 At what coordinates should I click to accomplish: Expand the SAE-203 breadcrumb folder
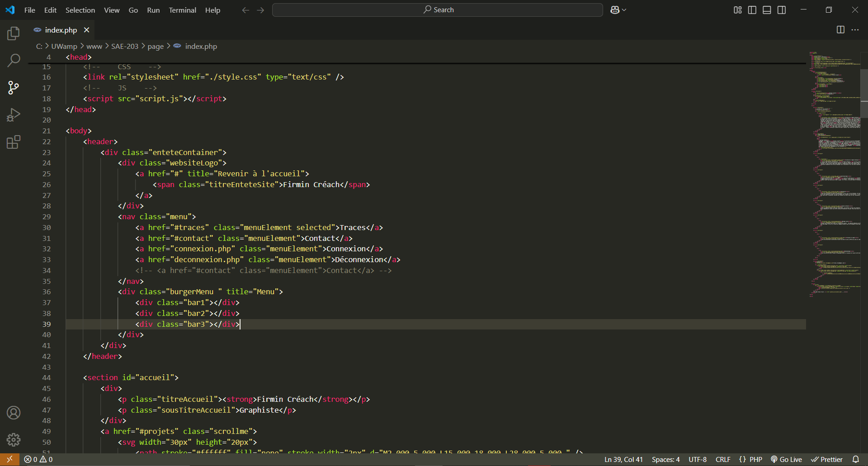125,46
